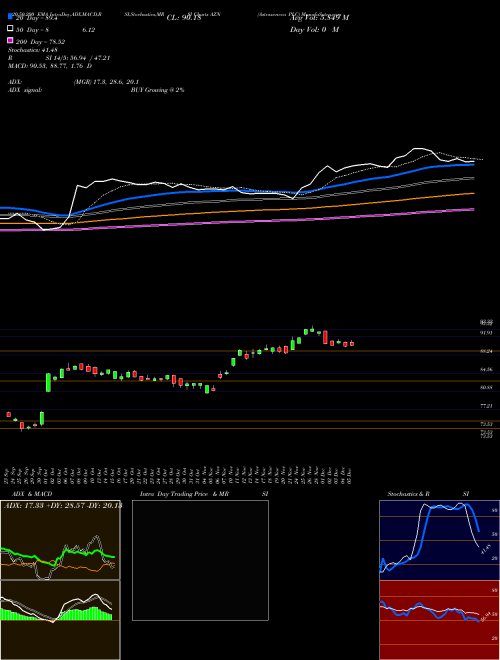Select the '20 Day = 89.4' legend text
Screen dimensions: 500x660
pos(36,18)
